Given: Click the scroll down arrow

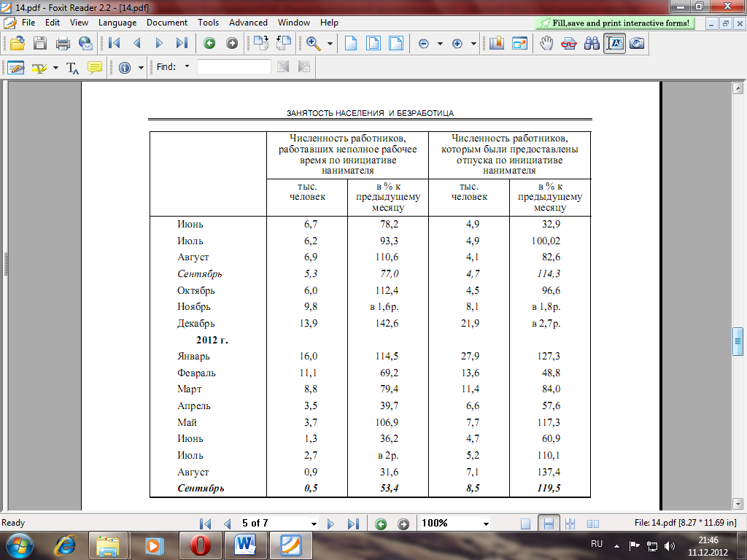Looking at the screenshot, I should (738, 503).
